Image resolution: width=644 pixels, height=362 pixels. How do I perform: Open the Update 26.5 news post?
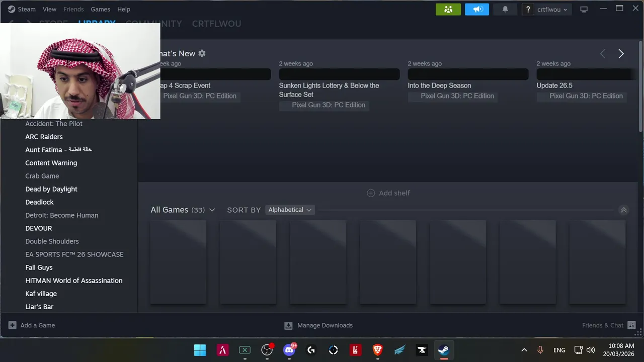click(554, 85)
